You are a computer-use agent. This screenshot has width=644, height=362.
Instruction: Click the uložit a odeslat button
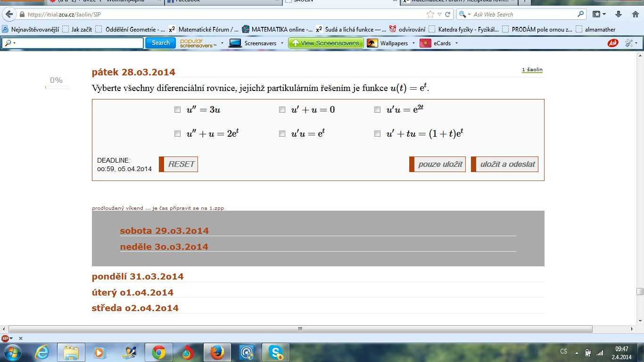[x=504, y=164]
